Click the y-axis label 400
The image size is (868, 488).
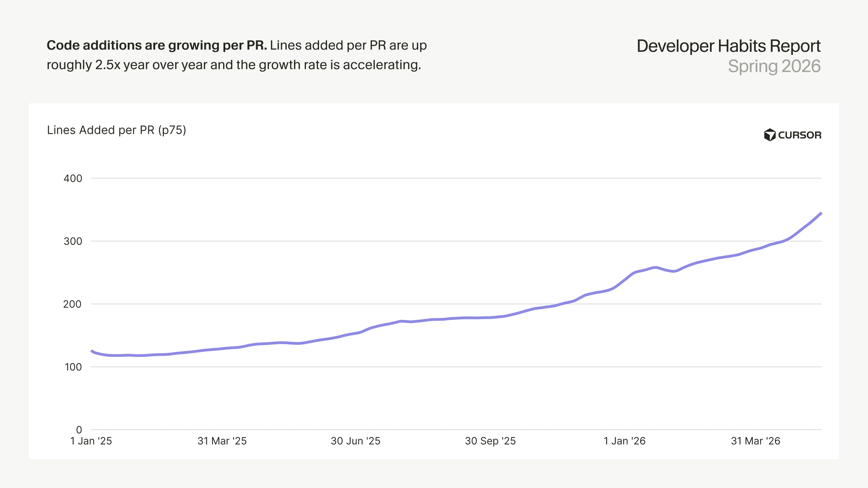(73, 178)
